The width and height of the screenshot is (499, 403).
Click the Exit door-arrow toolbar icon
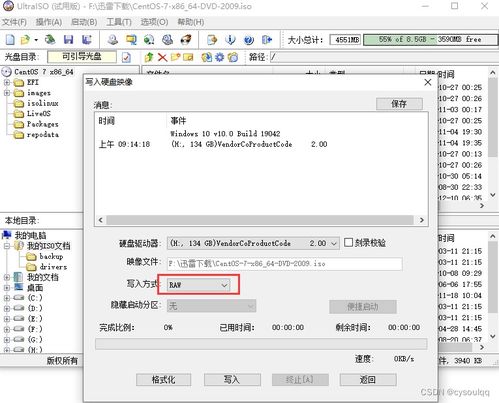267,40
